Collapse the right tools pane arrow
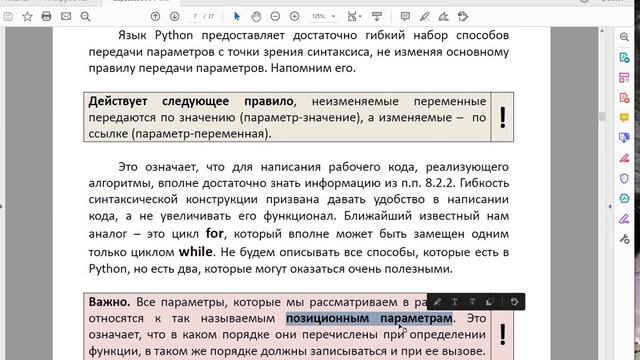This screenshot has width=640, height=360. coord(610,207)
